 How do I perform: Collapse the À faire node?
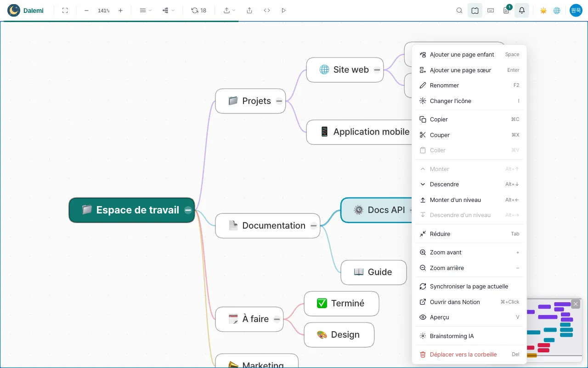click(277, 319)
